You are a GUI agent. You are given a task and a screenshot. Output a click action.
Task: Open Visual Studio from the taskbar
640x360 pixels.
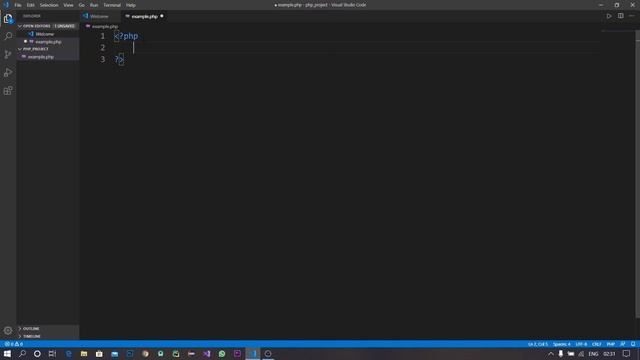pyautogui.click(x=207, y=354)
